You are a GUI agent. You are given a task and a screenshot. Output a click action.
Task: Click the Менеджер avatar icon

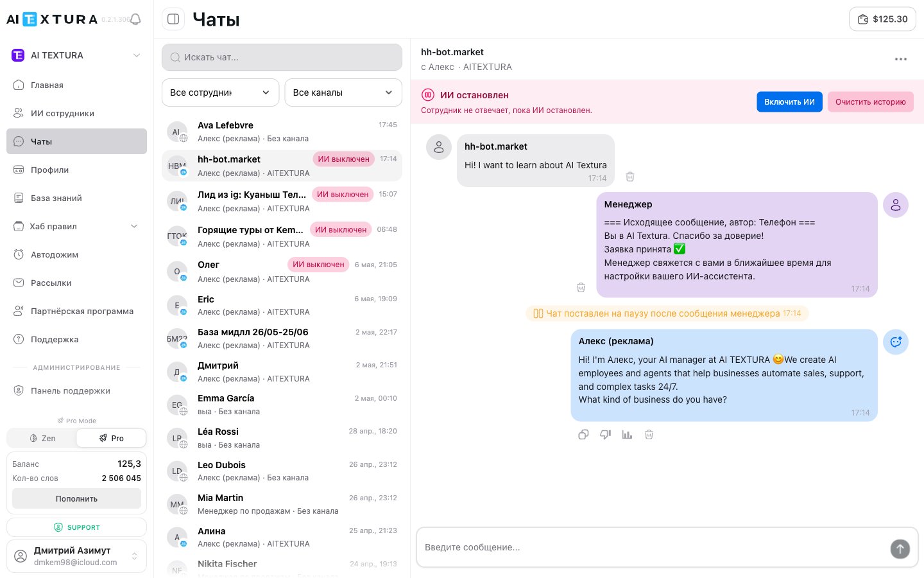coord(896,205)
